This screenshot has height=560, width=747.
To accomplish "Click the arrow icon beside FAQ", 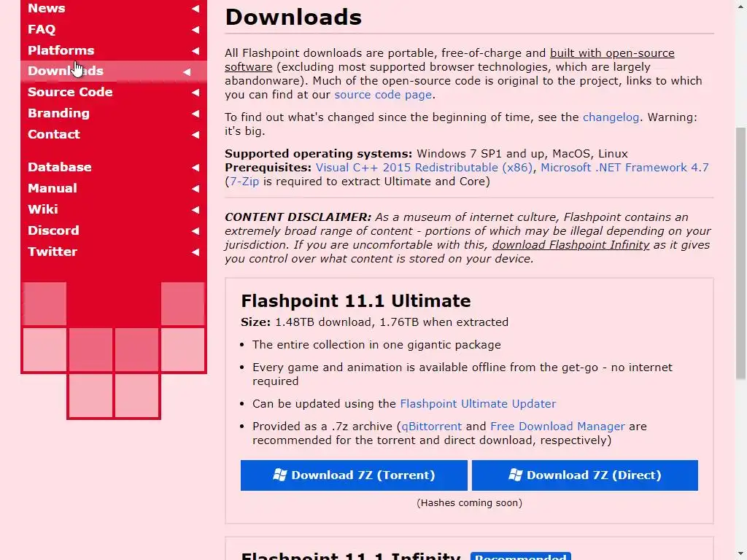I will pyautogui.click(x=196, y=29).
